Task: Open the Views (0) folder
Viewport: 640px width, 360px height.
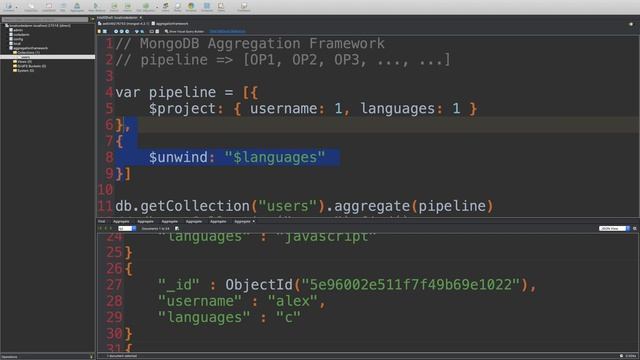Action: click(x=22, y=62)
